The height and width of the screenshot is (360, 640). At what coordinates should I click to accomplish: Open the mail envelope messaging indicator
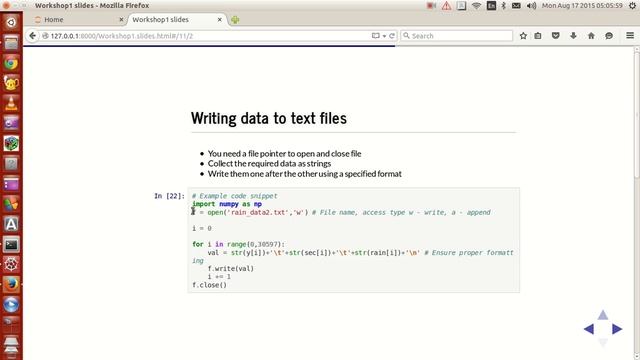click(x=516, y=6)
